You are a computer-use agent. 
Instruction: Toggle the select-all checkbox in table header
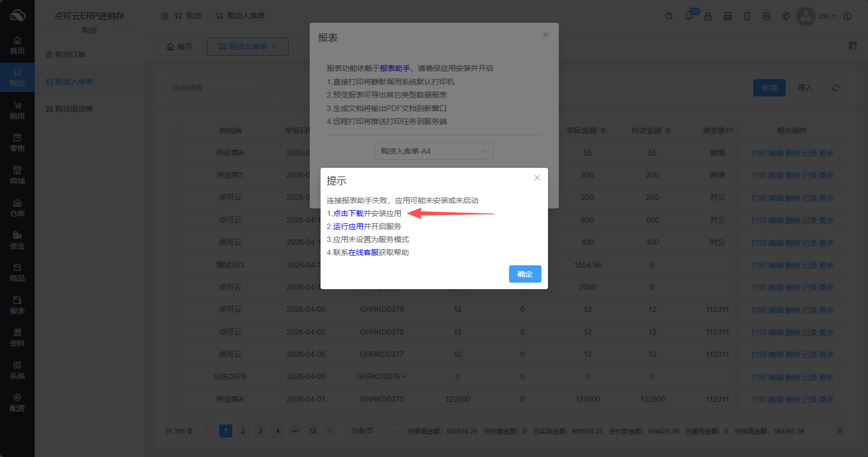pyautogui.click(x=177, y=131)
